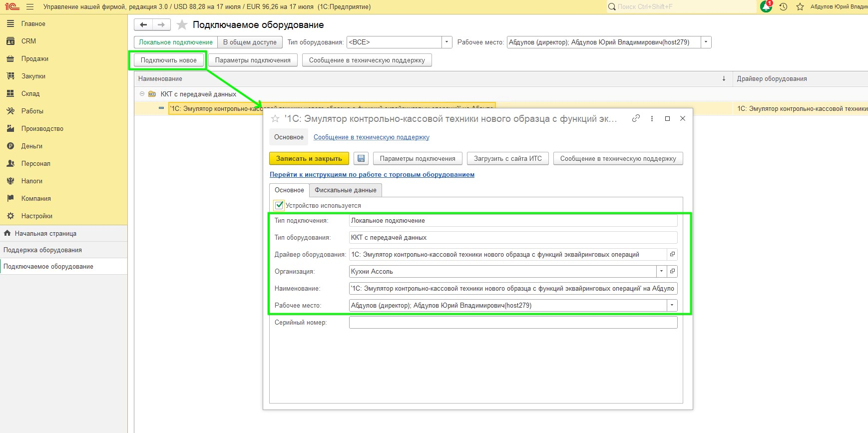Open Организация field open button
This screenshot has height=433, width=868.
[672, 271]
